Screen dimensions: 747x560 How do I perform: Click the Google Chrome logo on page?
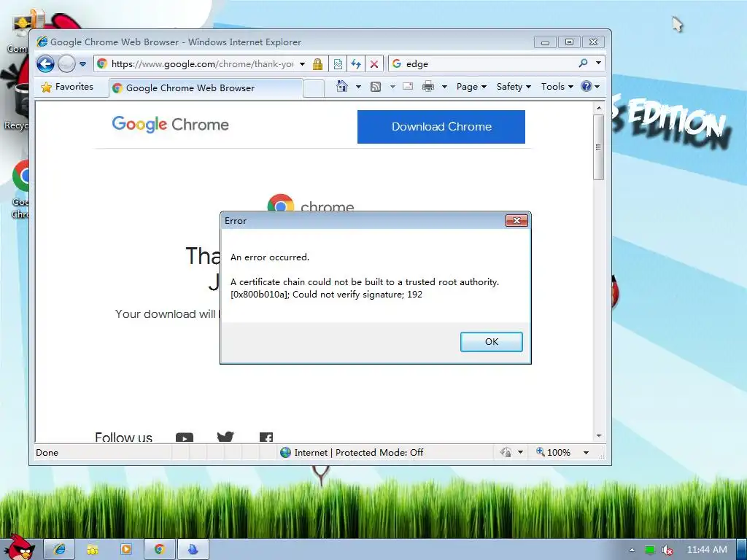170,124
